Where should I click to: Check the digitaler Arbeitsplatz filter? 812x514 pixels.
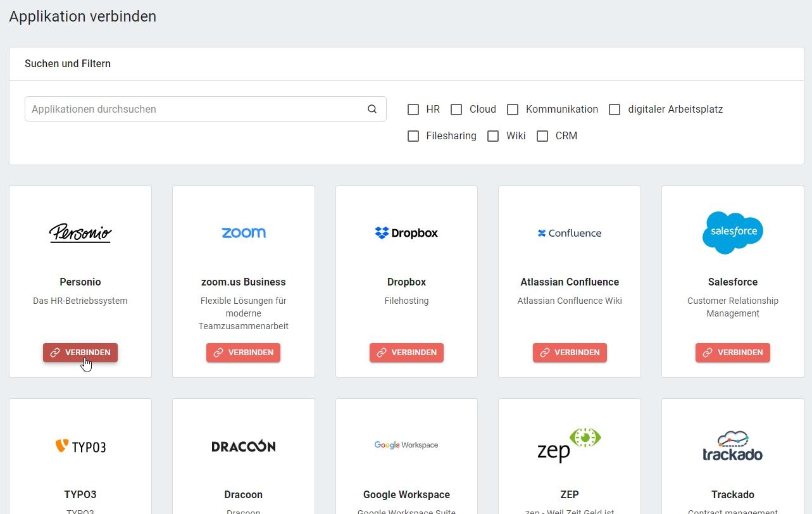tap(615, 110)
